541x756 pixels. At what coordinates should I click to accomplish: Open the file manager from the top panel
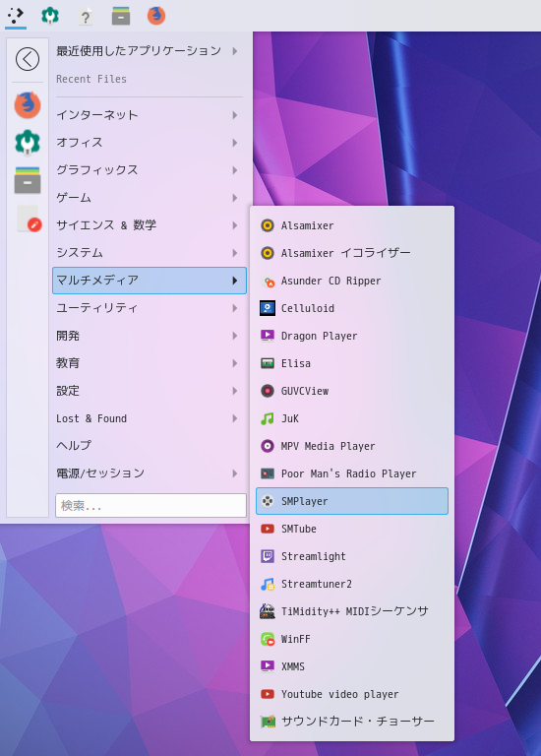click(121, 16)
